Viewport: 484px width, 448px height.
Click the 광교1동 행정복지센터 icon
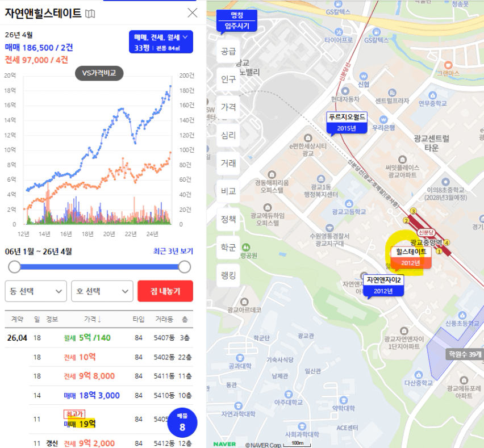[321, 179]
